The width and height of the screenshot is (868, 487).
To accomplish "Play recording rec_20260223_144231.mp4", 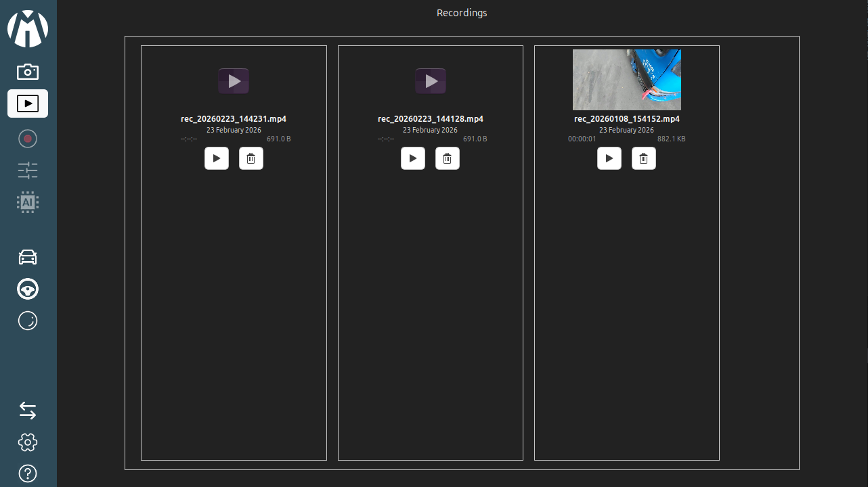I will click(217, 158).
